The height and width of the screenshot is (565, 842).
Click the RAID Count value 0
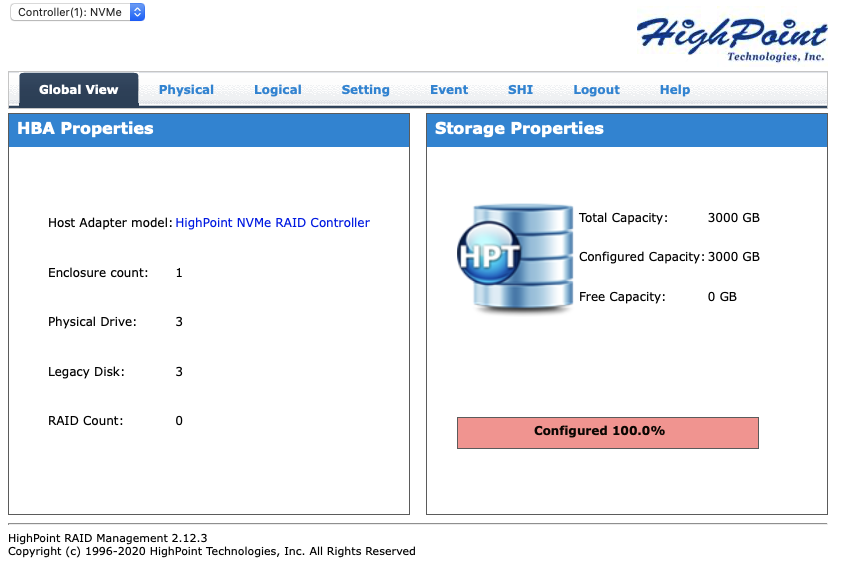[179, 421]
